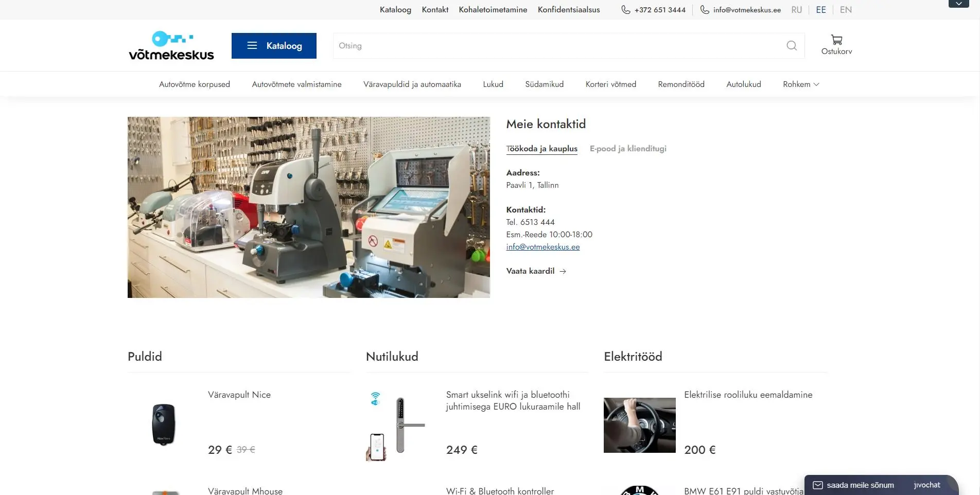The width and height of the screenshot is (980, 495).
Task: Open the Puldid section heading
Action: pos(145,357)
